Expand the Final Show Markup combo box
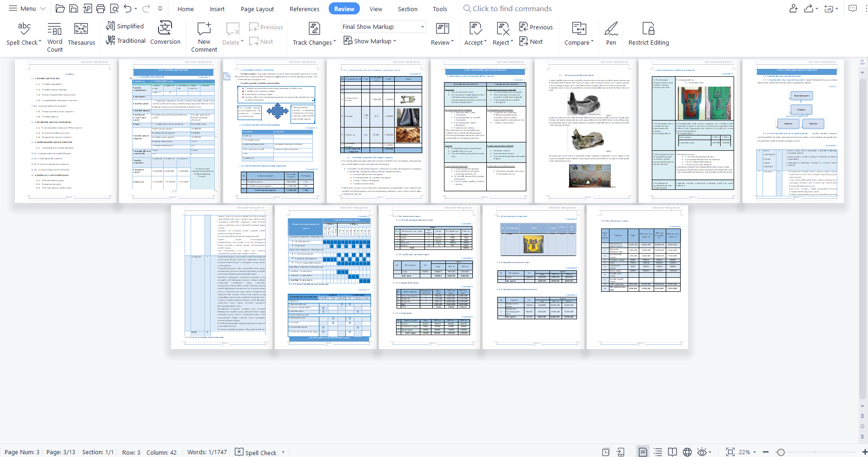The width and height of the screenshot is (868, 457). (x=422, y=27)
